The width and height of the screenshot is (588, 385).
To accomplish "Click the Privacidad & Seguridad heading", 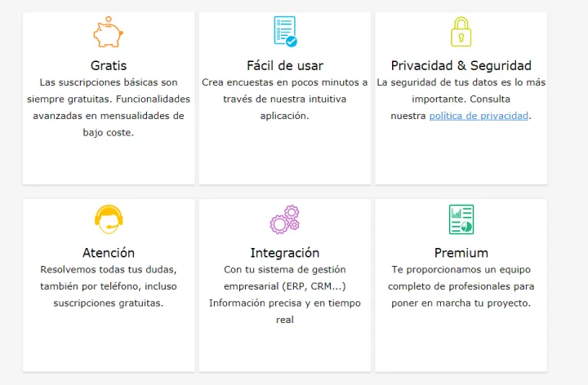I will coord(461,65).
